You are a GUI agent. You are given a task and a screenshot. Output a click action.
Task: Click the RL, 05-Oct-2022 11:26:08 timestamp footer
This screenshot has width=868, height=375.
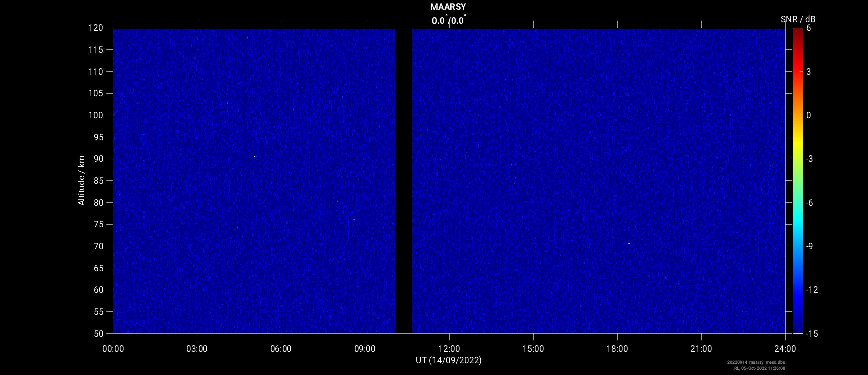[759, 368]
